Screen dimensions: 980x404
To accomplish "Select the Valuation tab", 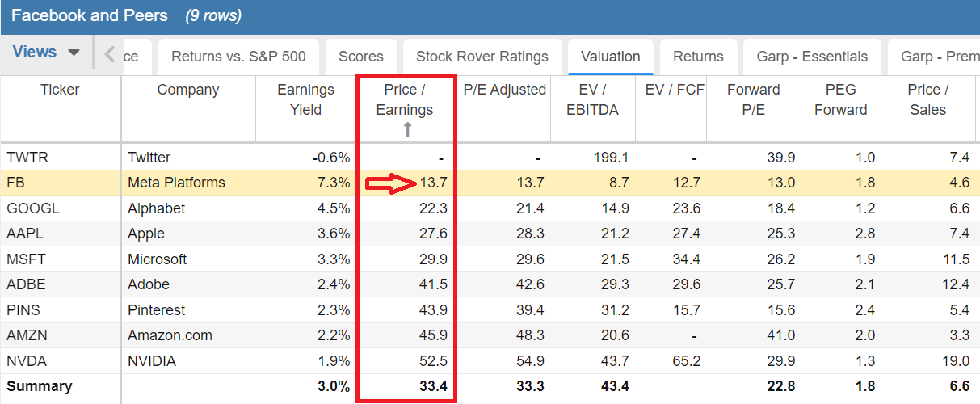I will 611,57.
